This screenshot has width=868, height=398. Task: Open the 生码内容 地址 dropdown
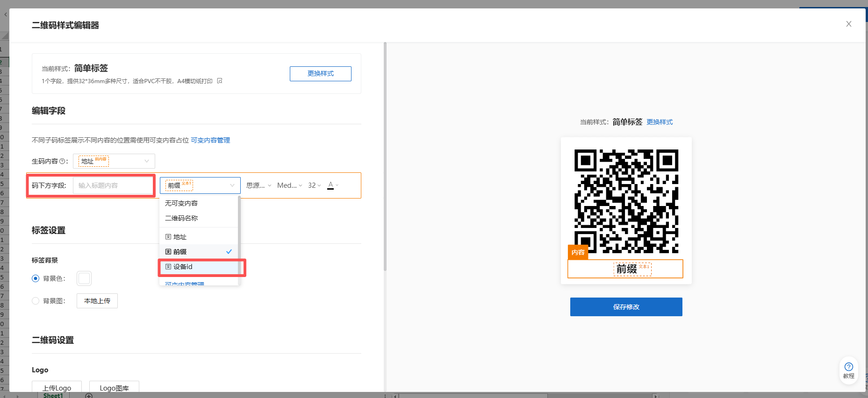click(114, 161)
